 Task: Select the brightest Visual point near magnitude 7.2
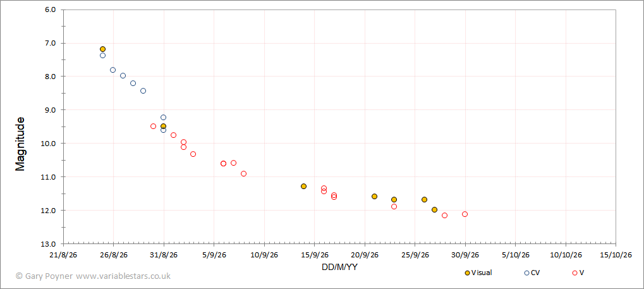tap(102, 49)
